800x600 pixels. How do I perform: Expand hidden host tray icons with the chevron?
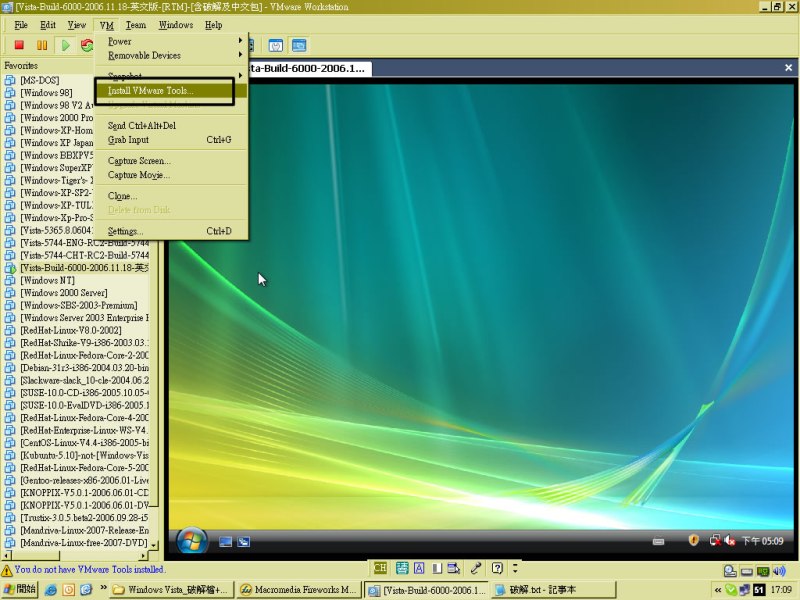click(718, 590)
